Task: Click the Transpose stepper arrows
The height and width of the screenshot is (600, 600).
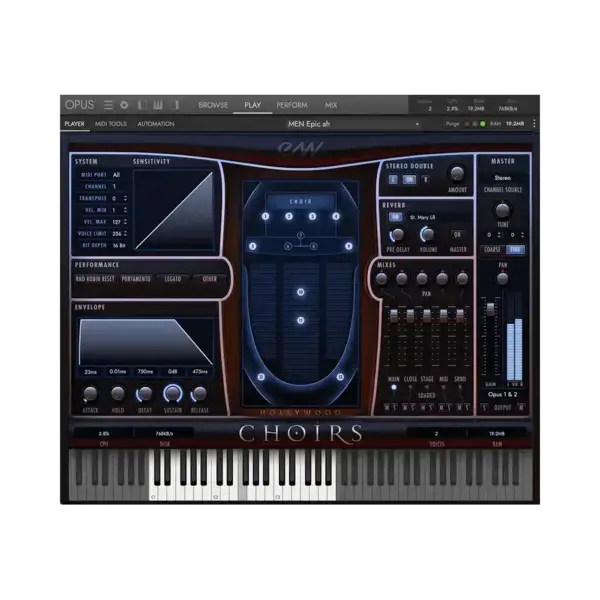Action: (125, 198)
